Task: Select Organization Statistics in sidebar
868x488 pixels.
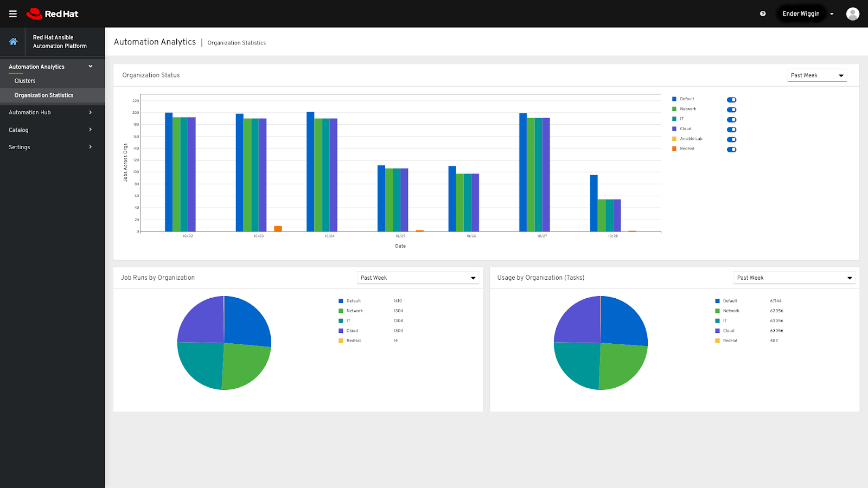Action: (x=44, y=95)
